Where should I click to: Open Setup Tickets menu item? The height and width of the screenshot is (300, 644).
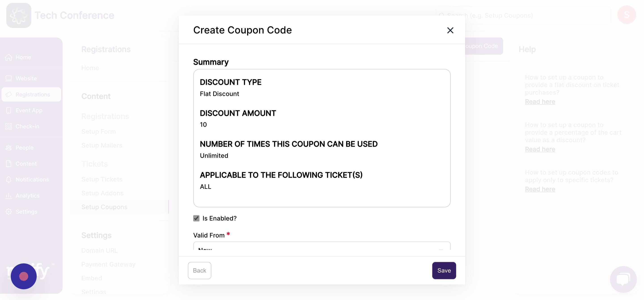102,179
